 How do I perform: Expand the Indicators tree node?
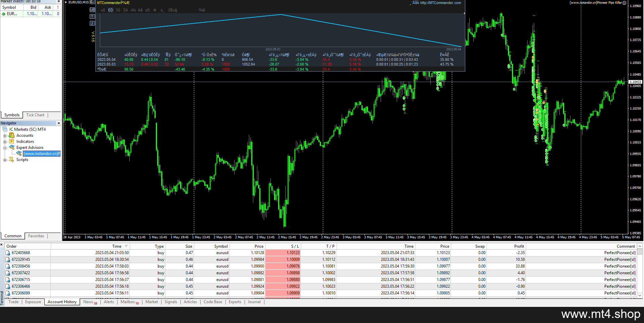tap(5, 142)
